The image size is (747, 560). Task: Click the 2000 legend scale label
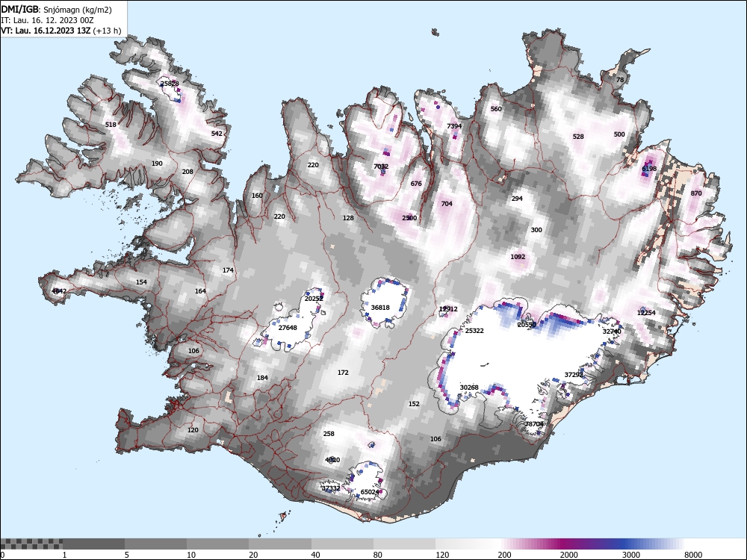pos(568,555)
